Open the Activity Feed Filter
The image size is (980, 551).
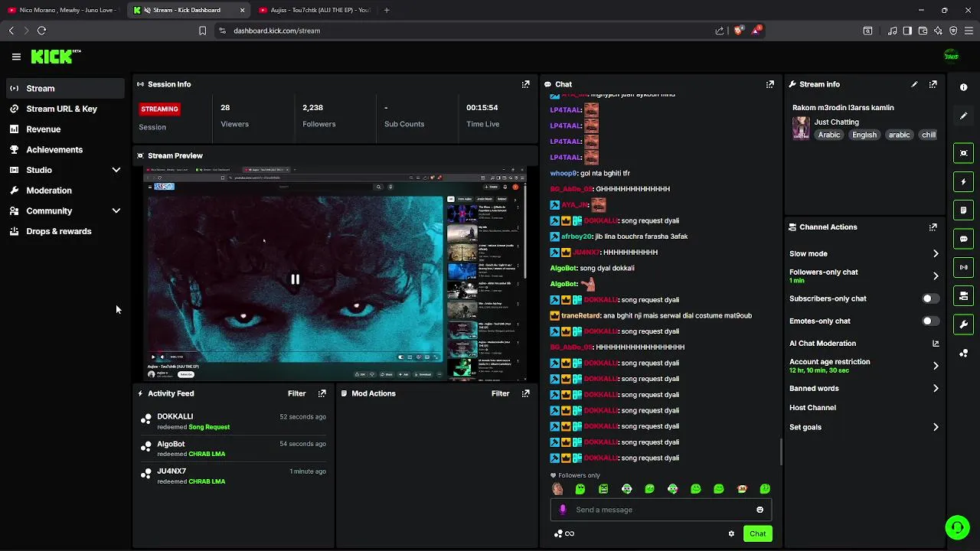(297, 393)
